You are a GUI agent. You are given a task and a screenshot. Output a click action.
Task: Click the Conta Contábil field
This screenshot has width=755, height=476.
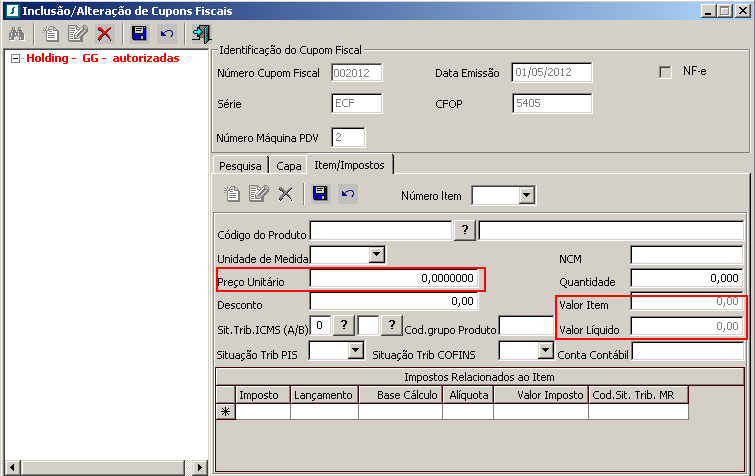point(688,351)
